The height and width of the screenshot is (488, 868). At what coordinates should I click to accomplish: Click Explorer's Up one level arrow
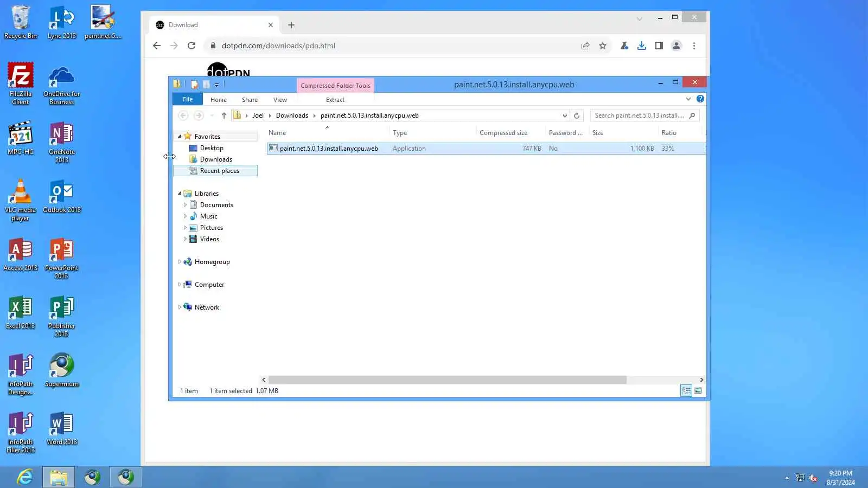[224, 115]
